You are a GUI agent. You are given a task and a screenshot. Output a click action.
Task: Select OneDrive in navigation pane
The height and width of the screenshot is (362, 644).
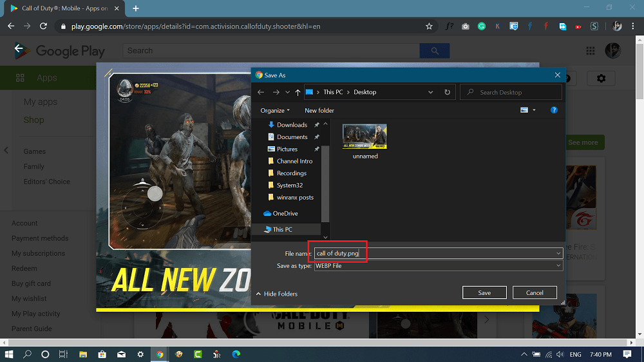(x=285, y=213)
